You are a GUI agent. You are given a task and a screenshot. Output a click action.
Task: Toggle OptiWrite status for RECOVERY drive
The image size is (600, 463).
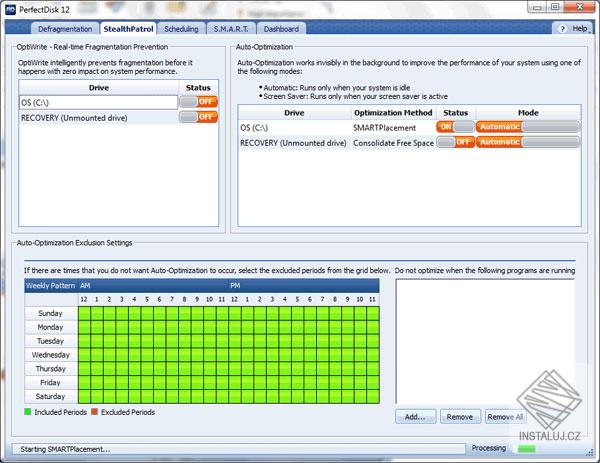click(198, 117)
